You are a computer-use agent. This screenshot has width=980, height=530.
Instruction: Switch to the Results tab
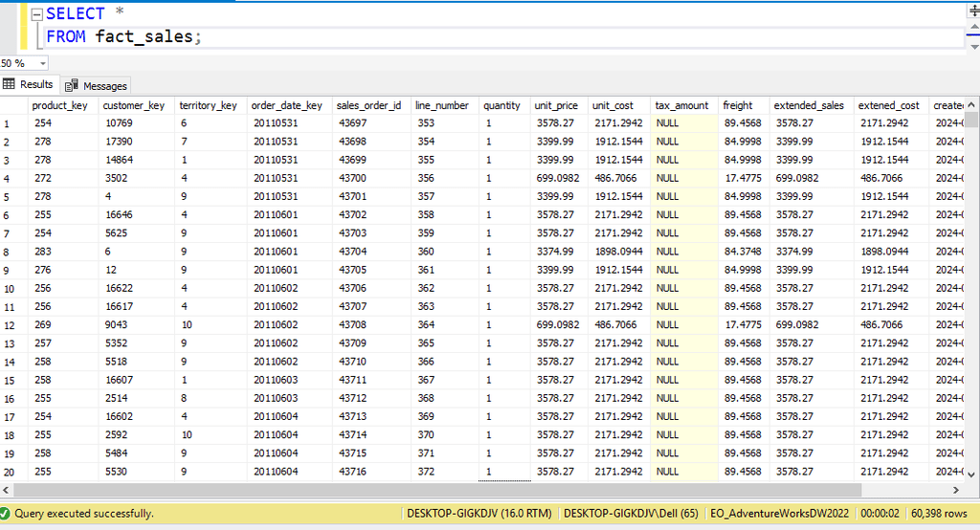click(x=30, y=84)
